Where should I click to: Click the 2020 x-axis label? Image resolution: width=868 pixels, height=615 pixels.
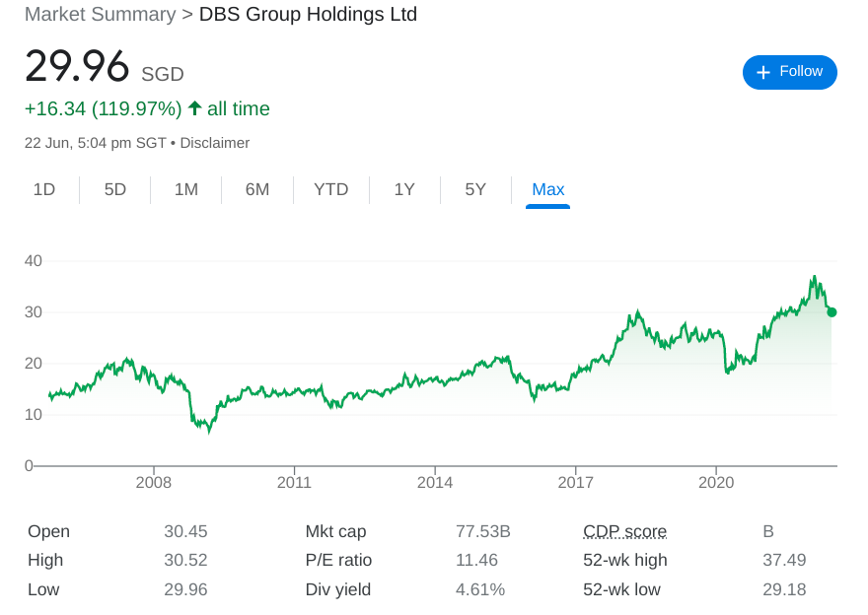pos(716,483)
